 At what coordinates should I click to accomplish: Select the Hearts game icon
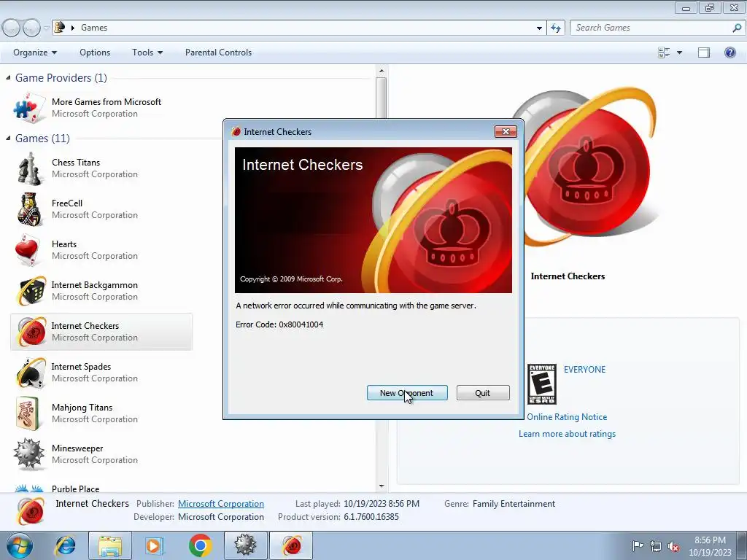pyautogui.click(x=28, y=250)
